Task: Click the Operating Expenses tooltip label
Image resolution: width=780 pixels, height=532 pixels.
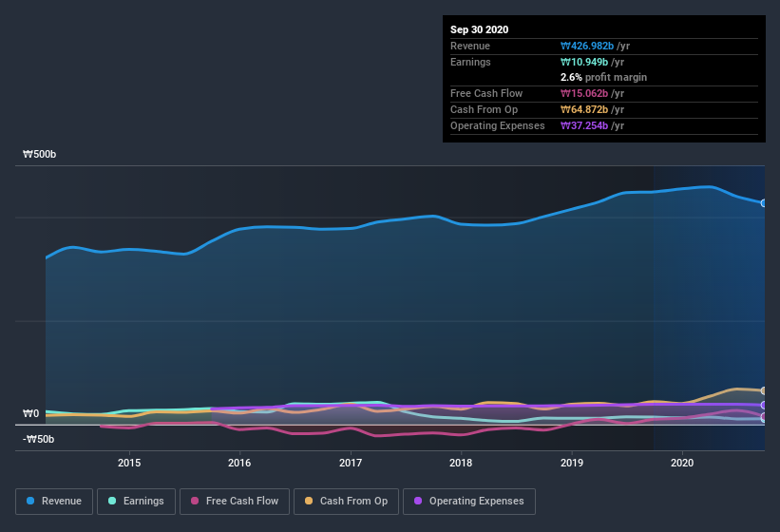Action: pos(497,125)
